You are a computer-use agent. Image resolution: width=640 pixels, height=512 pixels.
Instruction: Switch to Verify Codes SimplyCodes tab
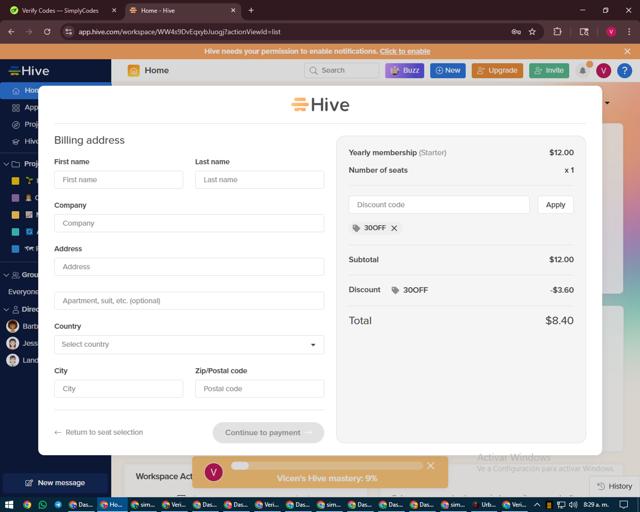pyautogui.click(x=60, y=11)
